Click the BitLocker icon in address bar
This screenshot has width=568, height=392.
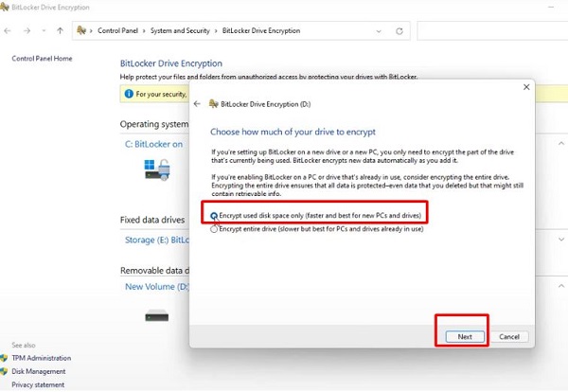point(81,30)
